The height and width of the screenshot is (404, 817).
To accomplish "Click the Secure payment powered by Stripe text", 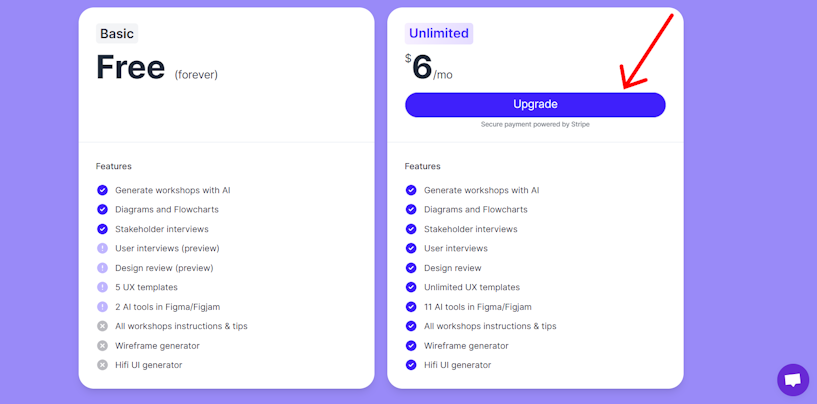I will point(535,125).
